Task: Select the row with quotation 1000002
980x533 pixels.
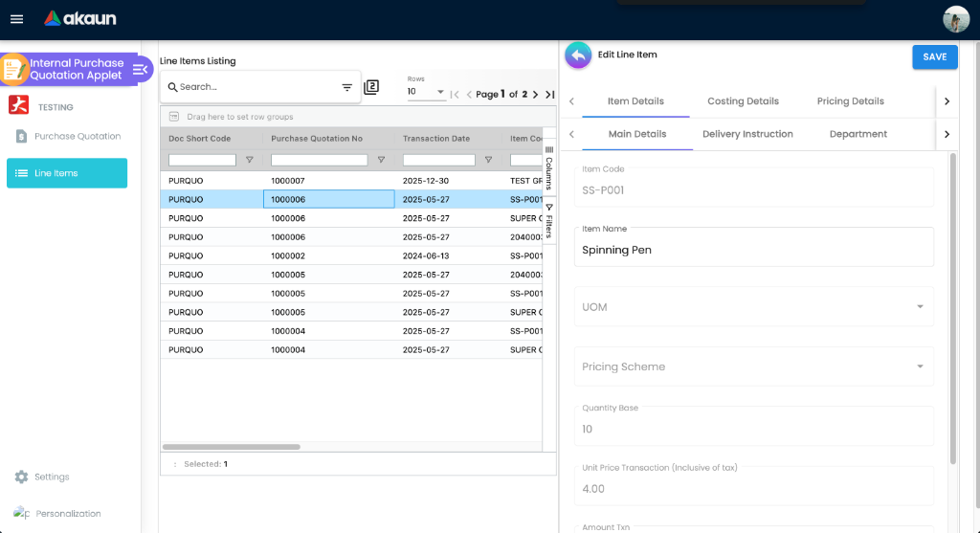Action: point(351,255)
